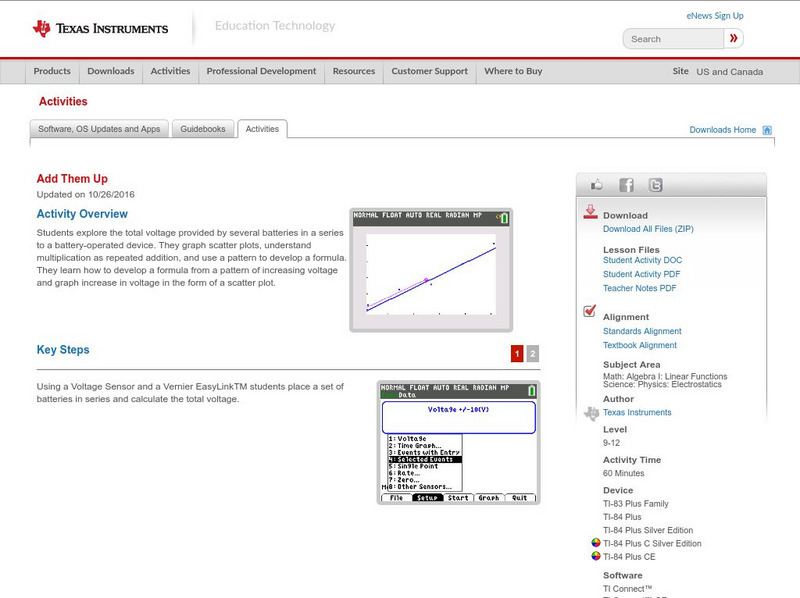
Task: Submit search with the red arrow button
Action: (734, 38)
